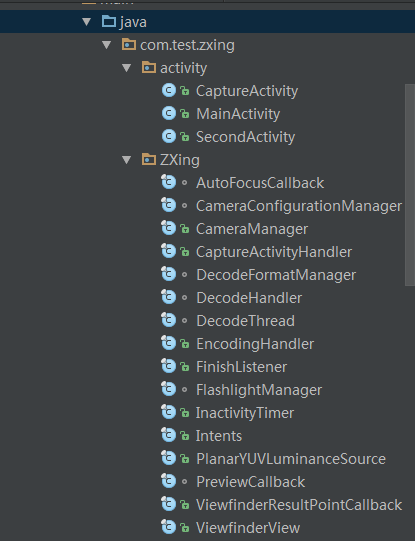Click the class icon beside EncodingHandler

tap(169, 343)
